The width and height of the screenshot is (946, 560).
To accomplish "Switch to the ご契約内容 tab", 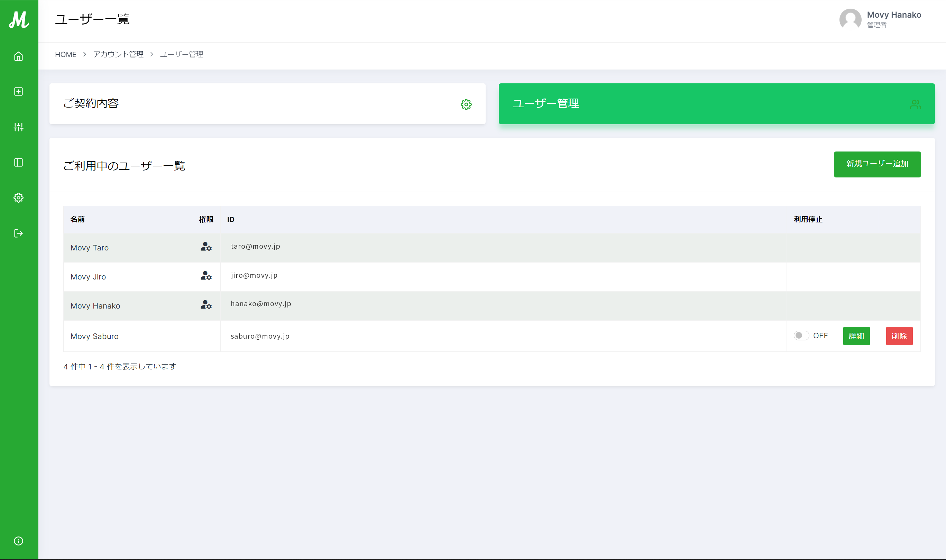I will [267, 104].
